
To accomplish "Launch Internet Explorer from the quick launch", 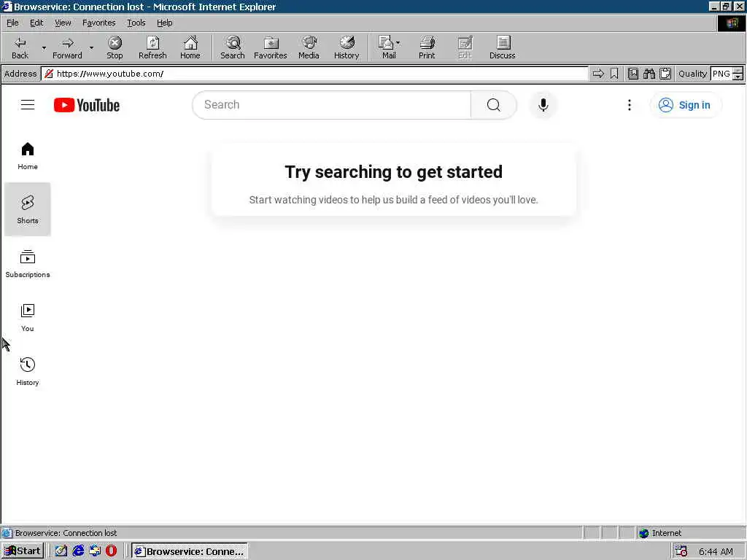I will coord(77,551).
